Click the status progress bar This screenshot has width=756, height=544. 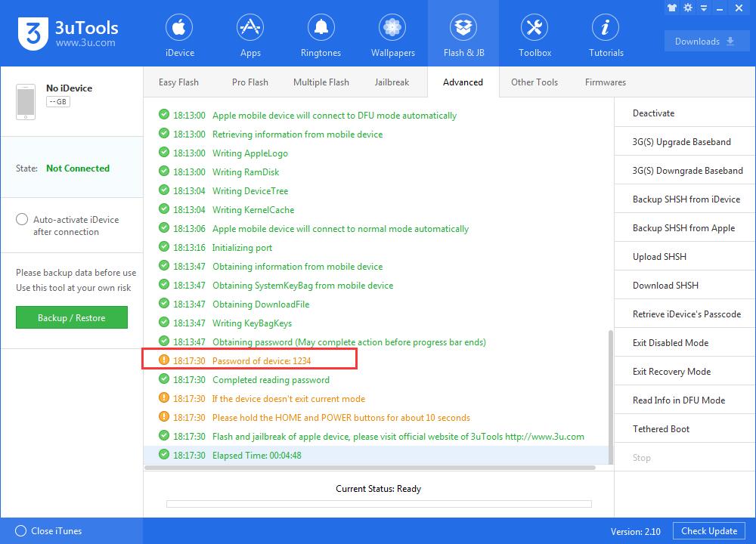[x=379, y=503]
